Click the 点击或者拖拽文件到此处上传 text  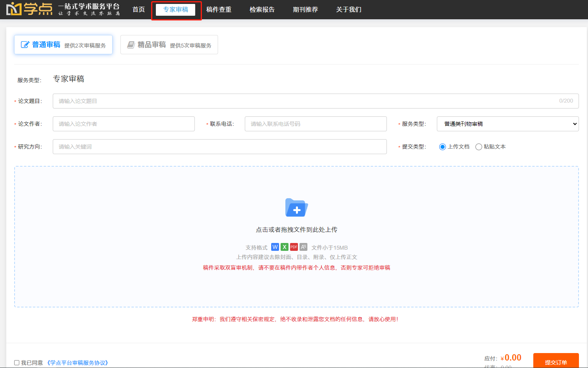[296, 230]
